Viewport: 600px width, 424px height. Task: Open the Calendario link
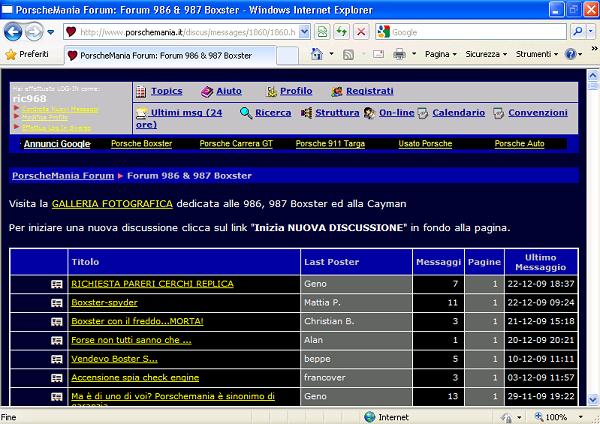click(x=458, y=113)
